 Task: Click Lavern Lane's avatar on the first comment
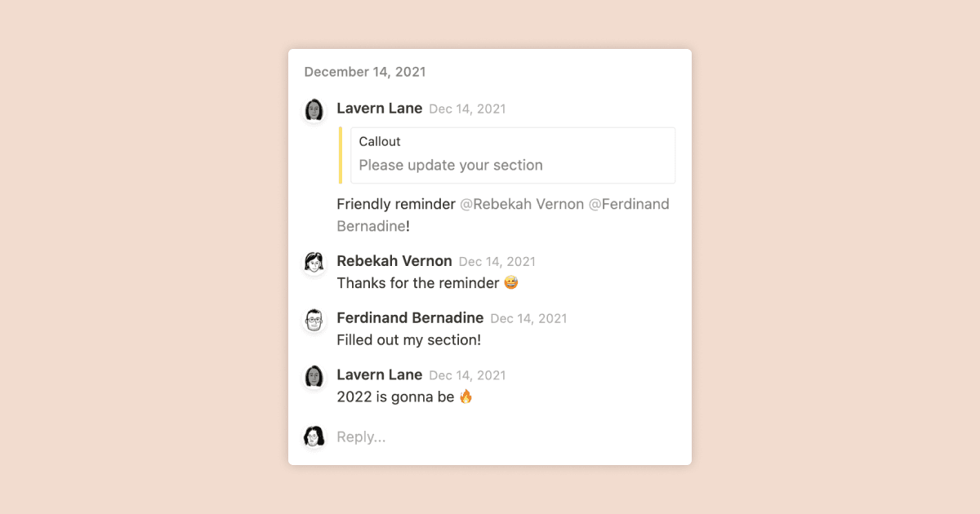314,110
